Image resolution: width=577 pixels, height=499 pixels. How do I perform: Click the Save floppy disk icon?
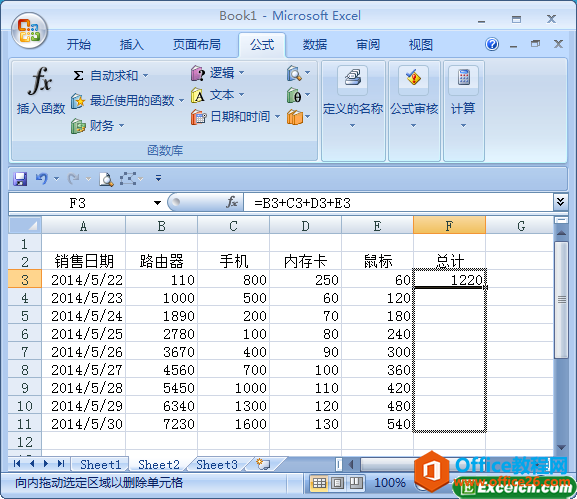click(x=20, y=179)
